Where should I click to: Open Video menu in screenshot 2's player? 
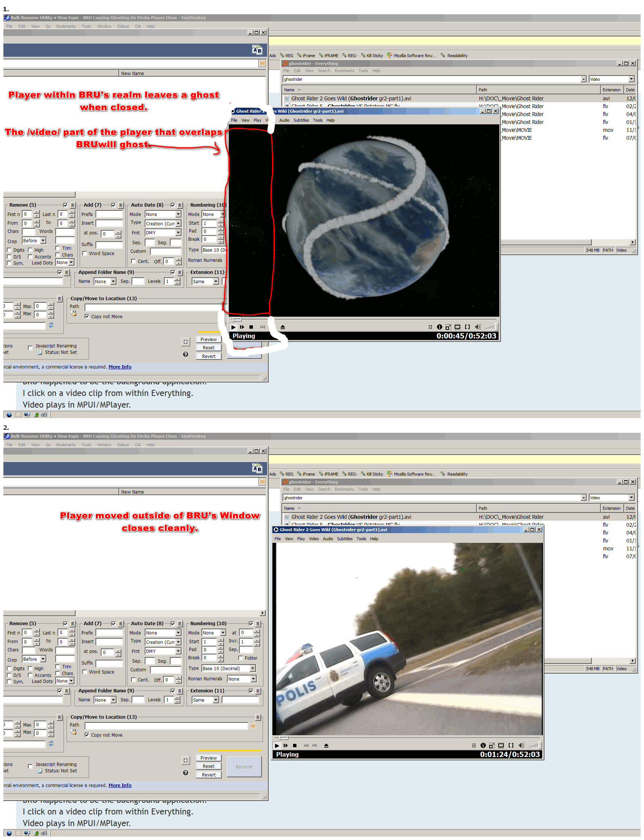click(x=314, y=539)
